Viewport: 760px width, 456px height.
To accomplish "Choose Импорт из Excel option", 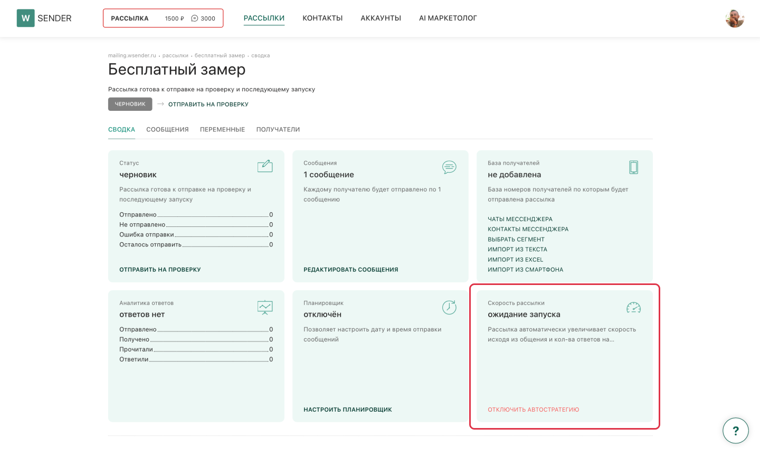I will (x=515, y=259).
